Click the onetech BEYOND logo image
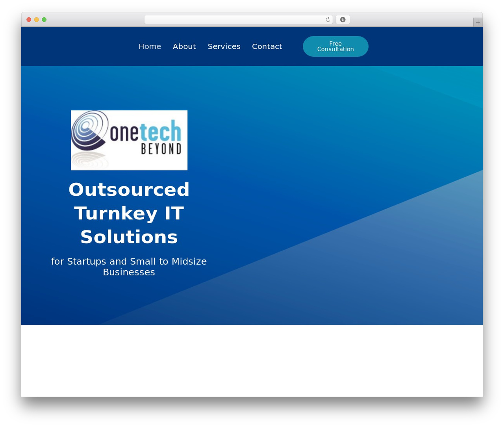The height and width of the screenshot is (427, 504). [129, 140]
